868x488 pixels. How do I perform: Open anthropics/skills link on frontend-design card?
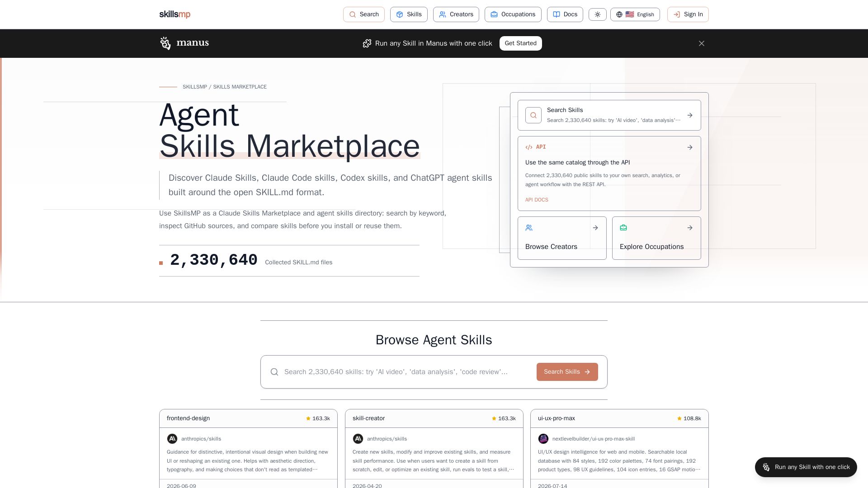tap(201, 439)
